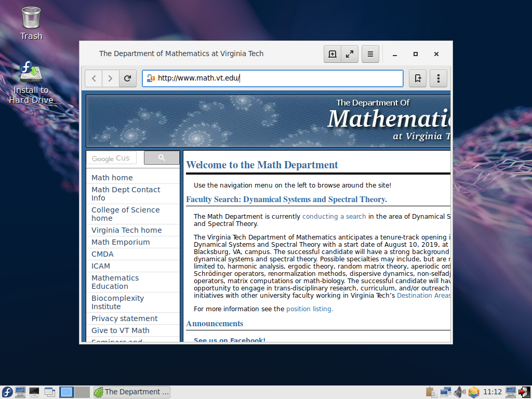Bookmark this page with the bookmark icon
532x399 pixels.
click(418, 78)
